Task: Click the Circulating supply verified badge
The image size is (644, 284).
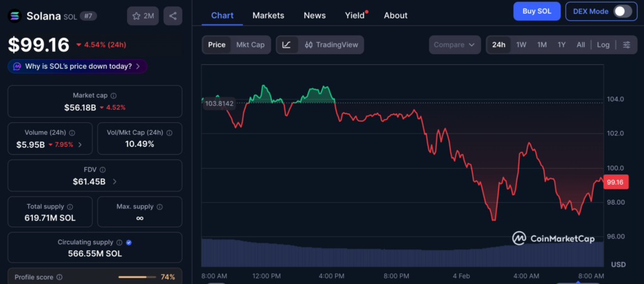Action: pyautogui.click(x=129, y=242)
